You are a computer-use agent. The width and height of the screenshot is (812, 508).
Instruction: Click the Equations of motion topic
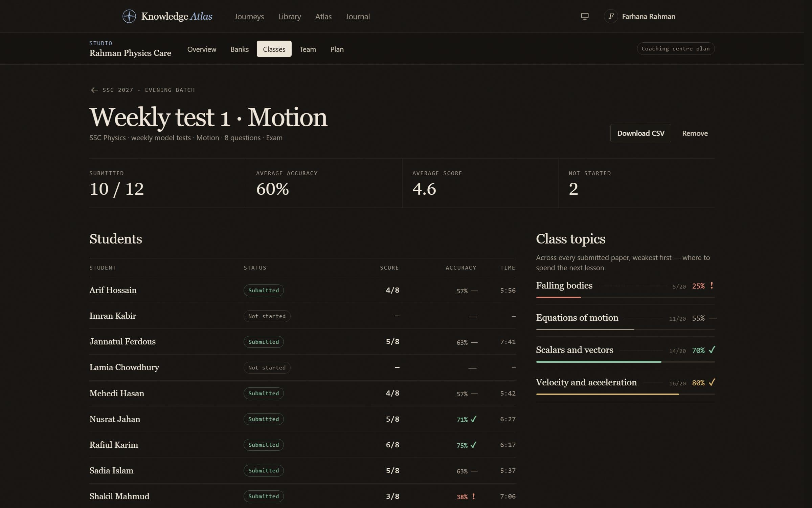pos(577,318)
